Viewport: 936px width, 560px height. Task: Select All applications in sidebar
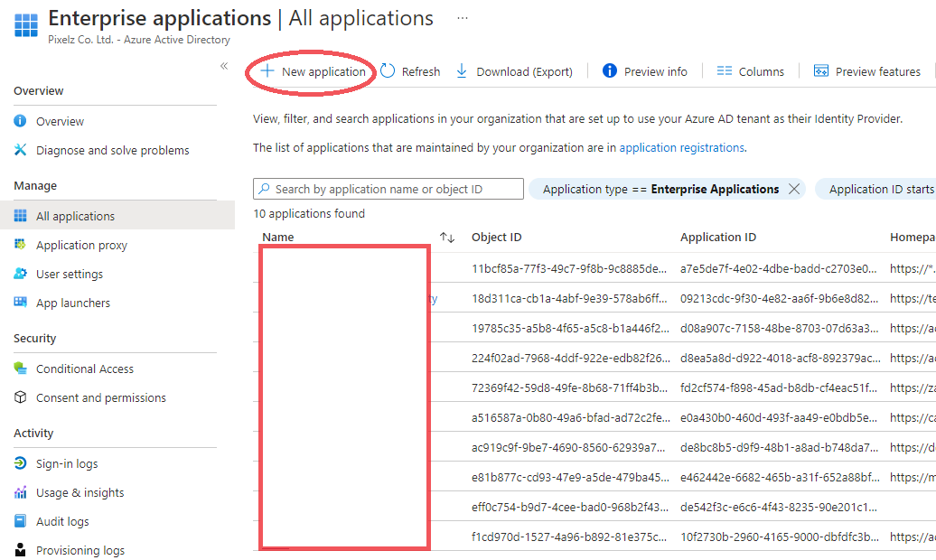coord(117,216)
